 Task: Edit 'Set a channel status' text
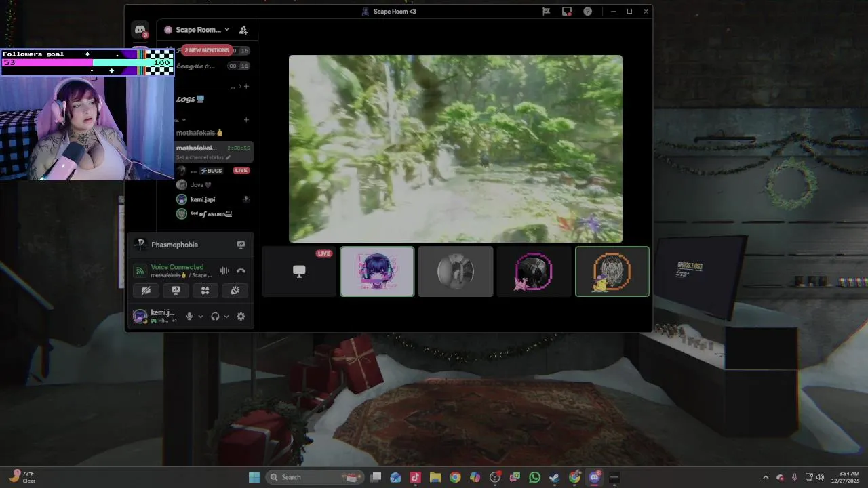coord(203,157)
